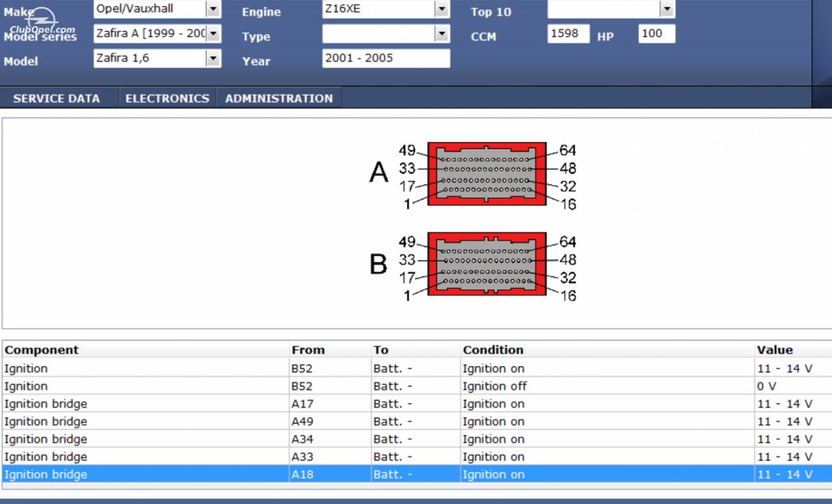Click the CCM field showing 1598
This screenshot has height=504, width=832.
click(569, 34)
